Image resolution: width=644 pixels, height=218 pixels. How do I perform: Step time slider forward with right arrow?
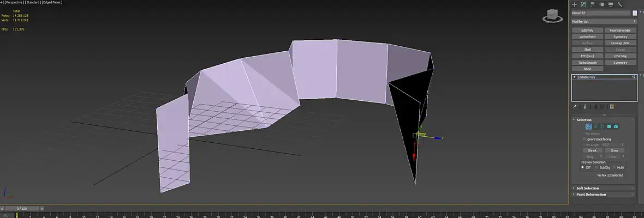[x=41, y=209]
